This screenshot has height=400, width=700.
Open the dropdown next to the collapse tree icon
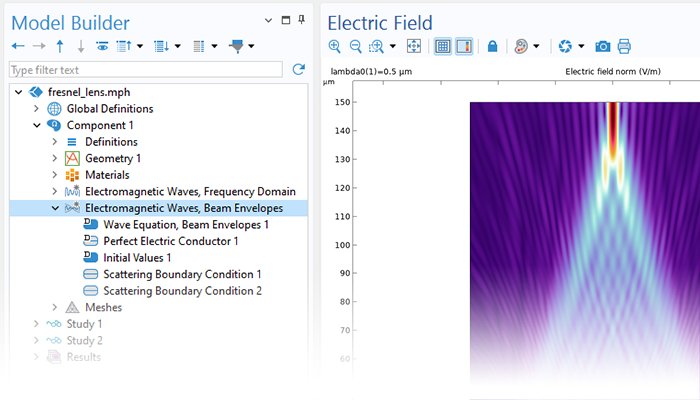pyautogui.click(x=140, y=46)
